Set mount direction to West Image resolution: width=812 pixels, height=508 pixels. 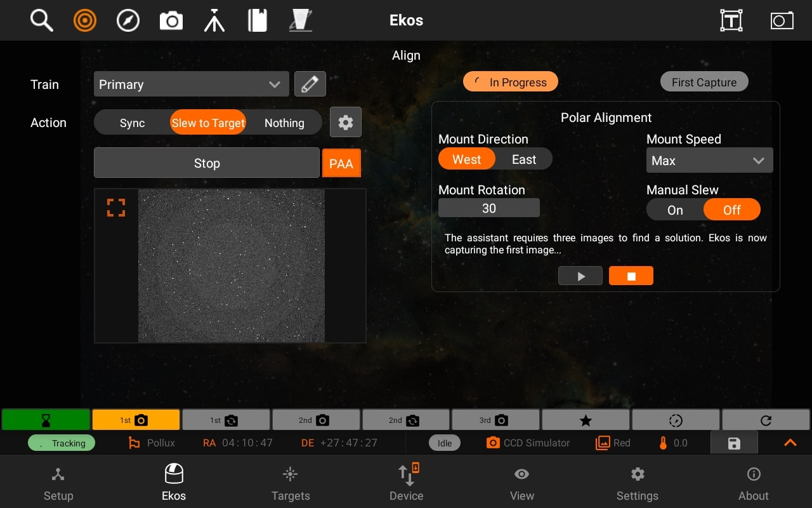(467, 159)
